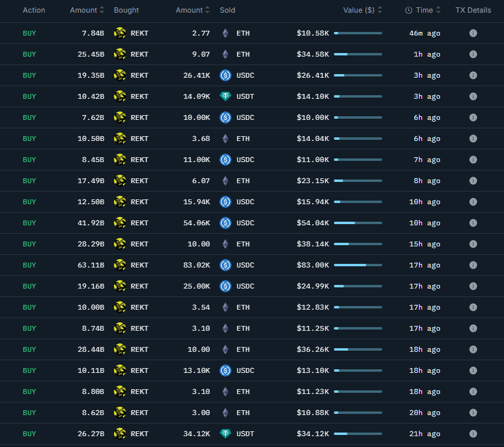The width and height of the screenshot is (504, 447).
Task: Click USDC label in the 54.06K row
Action: coord(245,223)
